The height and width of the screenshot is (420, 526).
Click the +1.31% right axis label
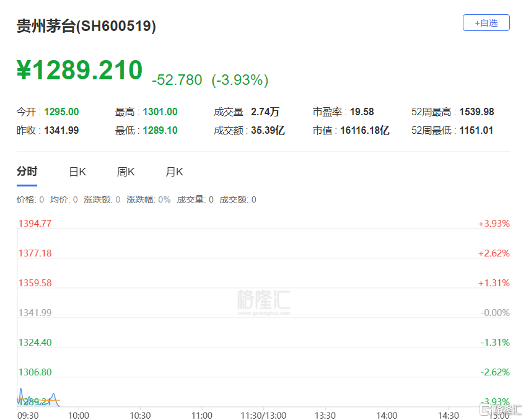tap(494, 283)
